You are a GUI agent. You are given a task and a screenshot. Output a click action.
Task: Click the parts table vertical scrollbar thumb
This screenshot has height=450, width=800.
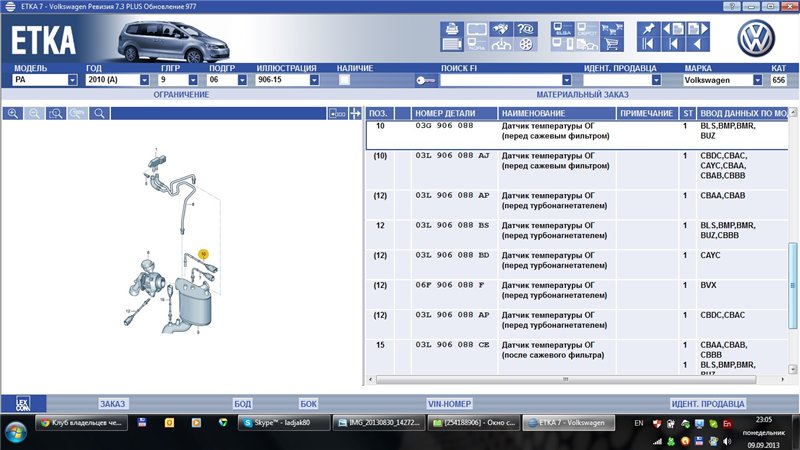point(792,285)
